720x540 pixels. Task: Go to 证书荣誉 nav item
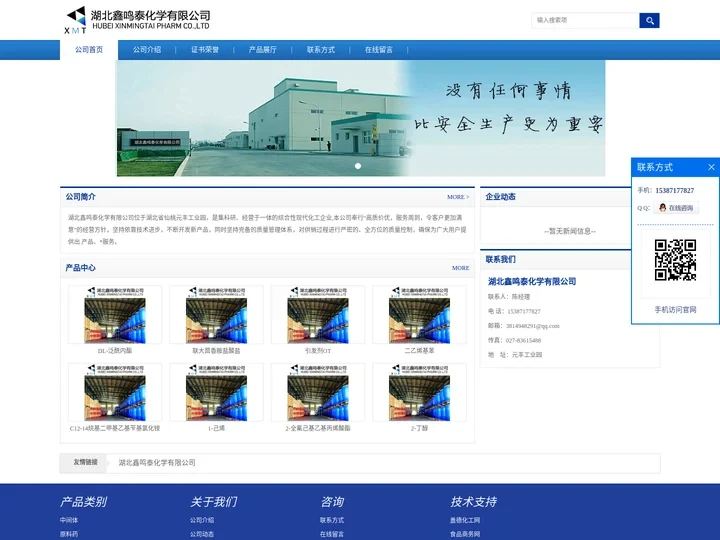(205, 50)
